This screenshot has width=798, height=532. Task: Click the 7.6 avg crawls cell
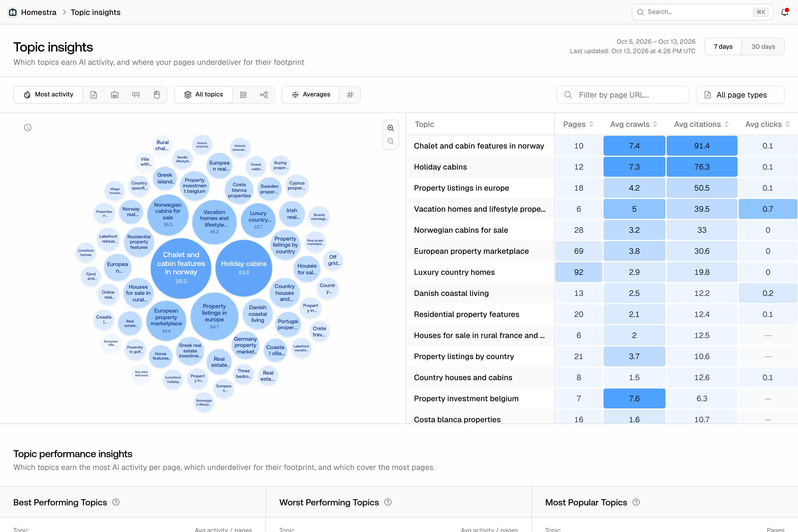(x=634, y=398)
